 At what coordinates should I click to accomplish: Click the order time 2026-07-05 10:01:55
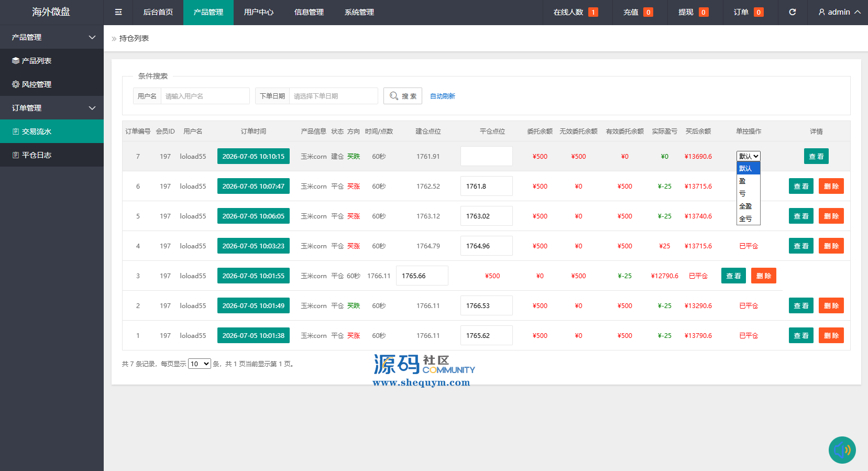(x=254, y=276)
